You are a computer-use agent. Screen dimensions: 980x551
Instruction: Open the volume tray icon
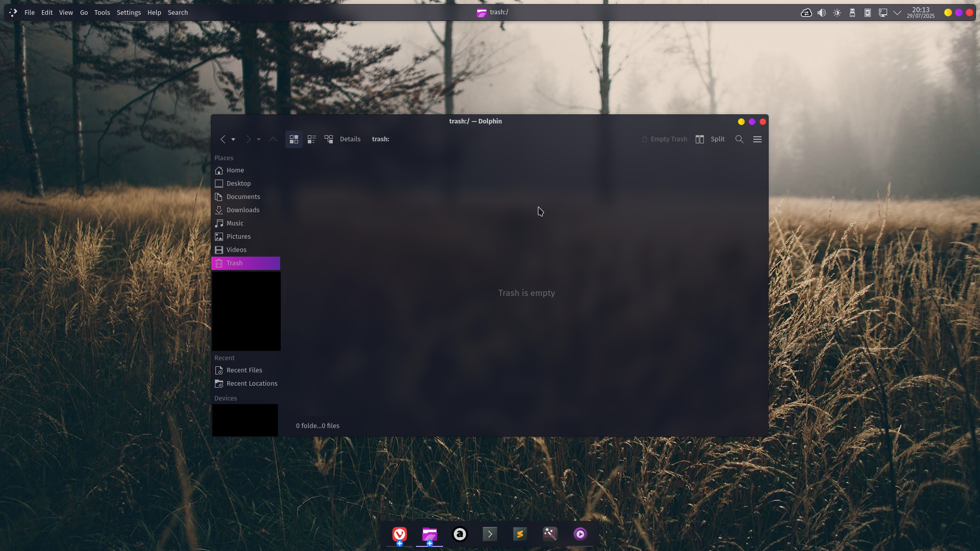tap(822, 13)
